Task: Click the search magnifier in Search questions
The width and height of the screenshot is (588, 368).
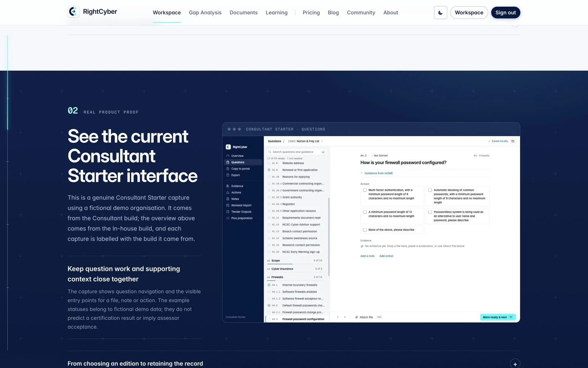Action: pos(270,152)
